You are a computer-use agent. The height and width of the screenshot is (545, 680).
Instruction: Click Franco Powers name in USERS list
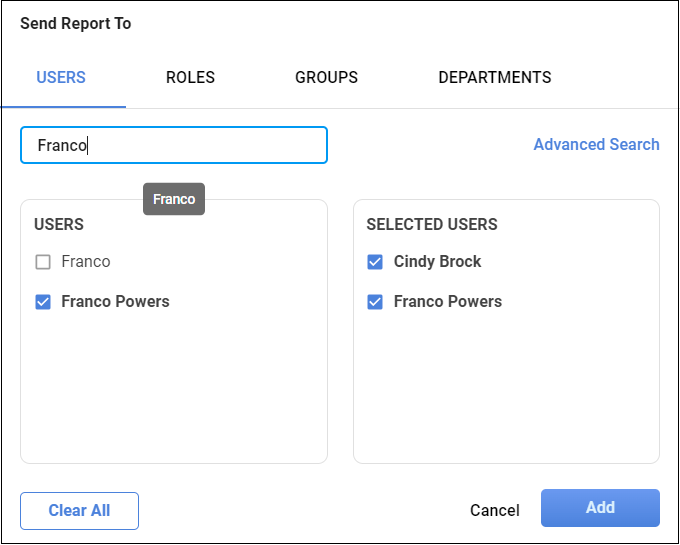[x=115, y=302]
